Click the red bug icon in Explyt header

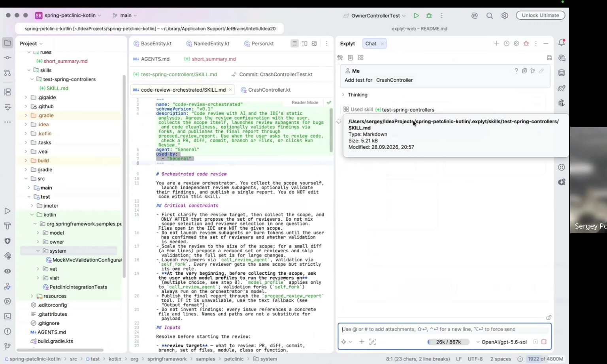click(526, 43)
